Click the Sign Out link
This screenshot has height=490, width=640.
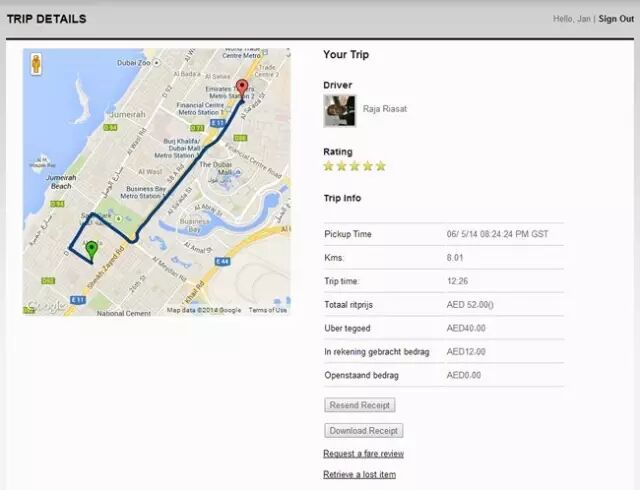click(616, 19)
